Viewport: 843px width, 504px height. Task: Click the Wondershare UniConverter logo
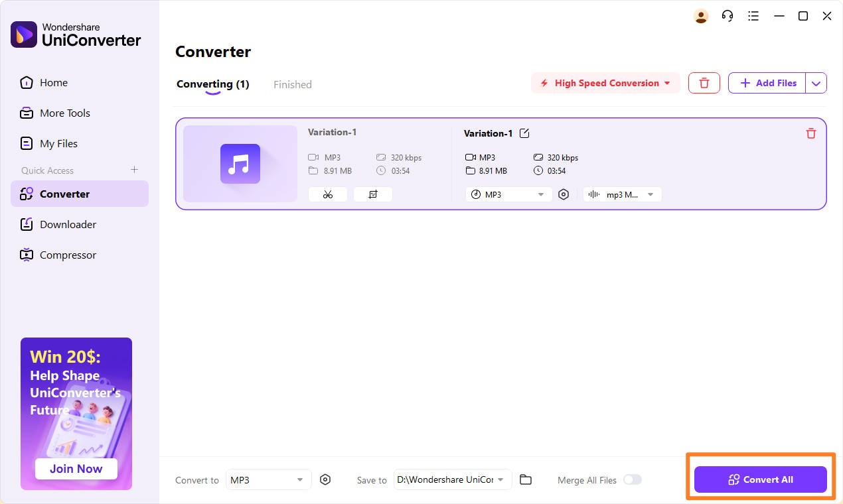pyautogui.click(x=76, y=34)
